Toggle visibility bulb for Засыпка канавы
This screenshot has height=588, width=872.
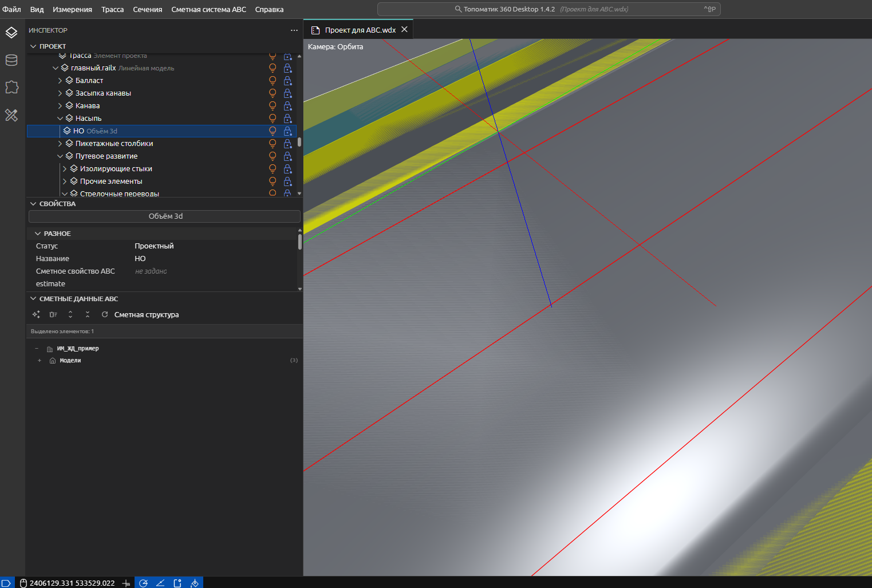pyautogui.click(x=273, y=93)
